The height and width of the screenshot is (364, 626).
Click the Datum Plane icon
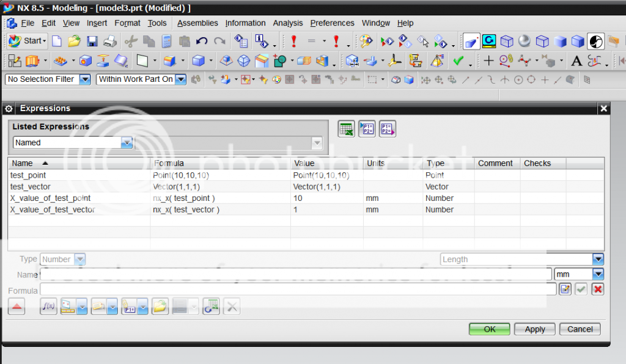click(x=141, y=61)
